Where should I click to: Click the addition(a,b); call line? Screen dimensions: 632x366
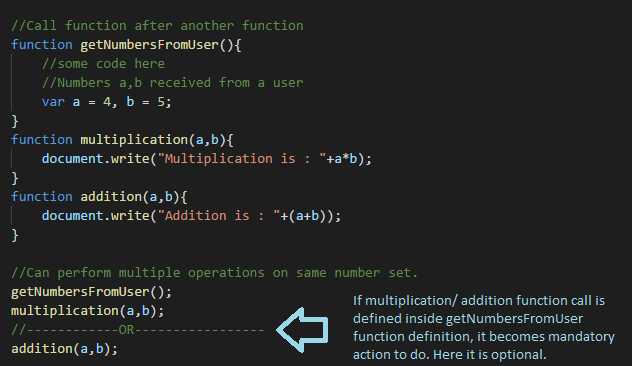(x=64, y=349)
